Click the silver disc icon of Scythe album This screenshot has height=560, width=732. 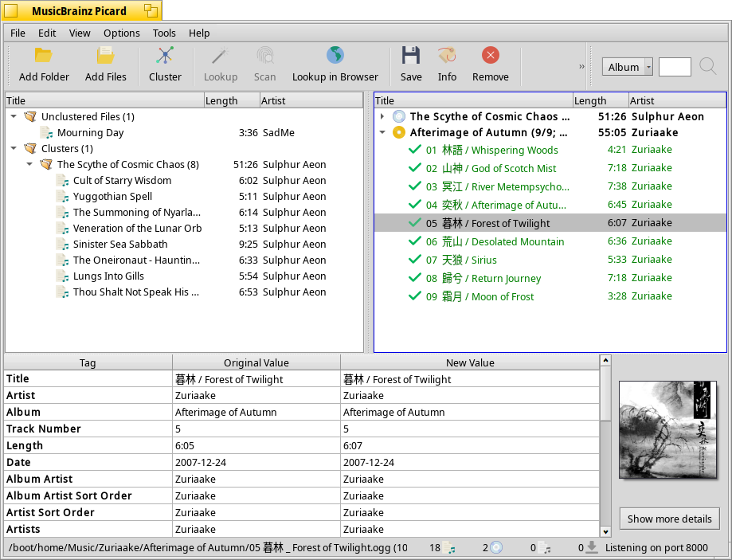click(x=399, y=116)
